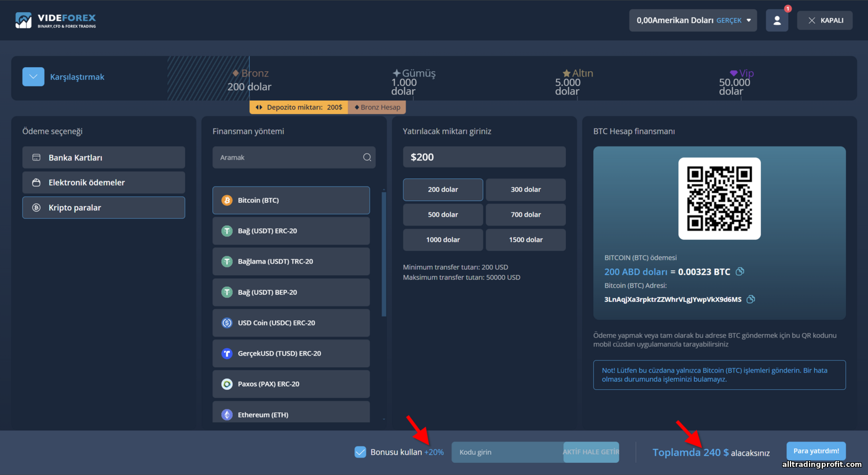
Task: Select Bağlama (USDT) TRC-20 method
Action: tap(291, 262)
